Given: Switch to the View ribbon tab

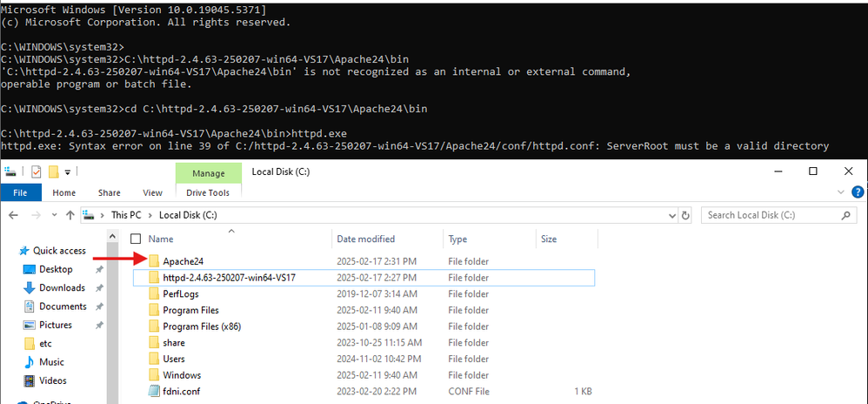Looking at the screenshot, I should coord(152,192).
